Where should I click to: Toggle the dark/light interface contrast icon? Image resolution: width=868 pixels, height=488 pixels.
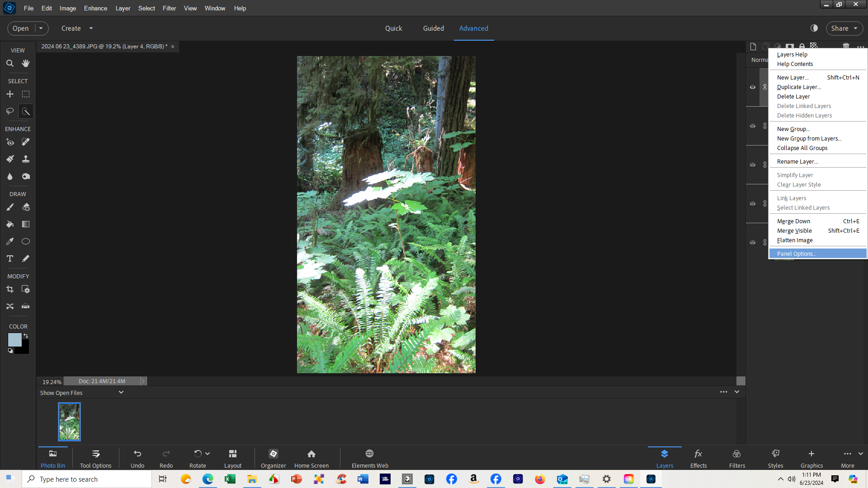[815, 28]
